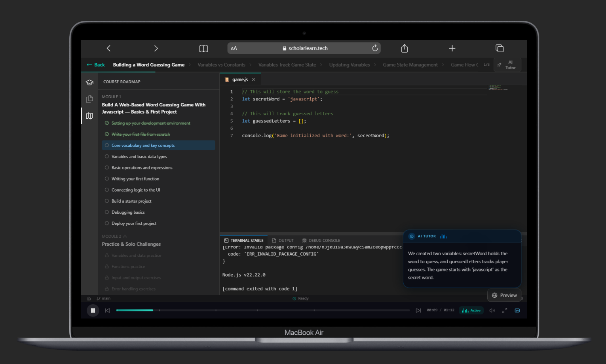The width and height of the screenshot is (606, 364).
Task: Click the lock icon beside Functions practice
Action: point(107,267)
